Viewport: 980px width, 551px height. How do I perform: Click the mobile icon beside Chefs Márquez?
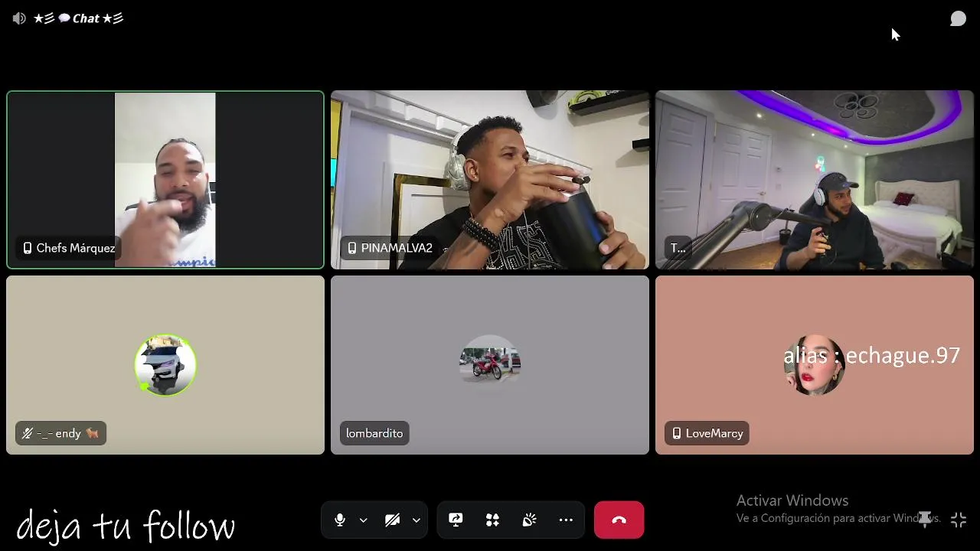(x=28, y=248)
